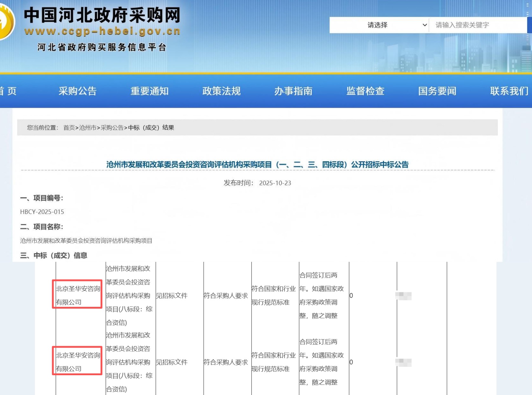Click 联系我们 in the navigation bar
Viewport: 532px width, 395px height.
pyautogui.click(x=509, y=91)
